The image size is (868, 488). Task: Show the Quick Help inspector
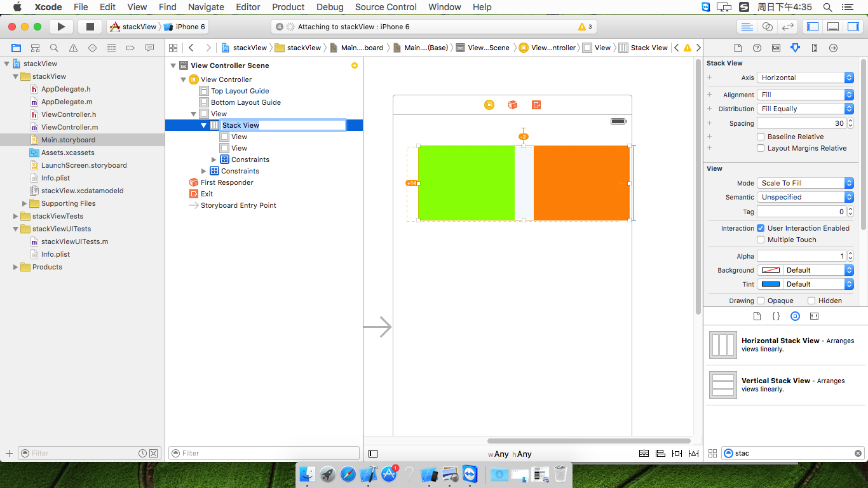pyautogui.click(x=757, y=48)
